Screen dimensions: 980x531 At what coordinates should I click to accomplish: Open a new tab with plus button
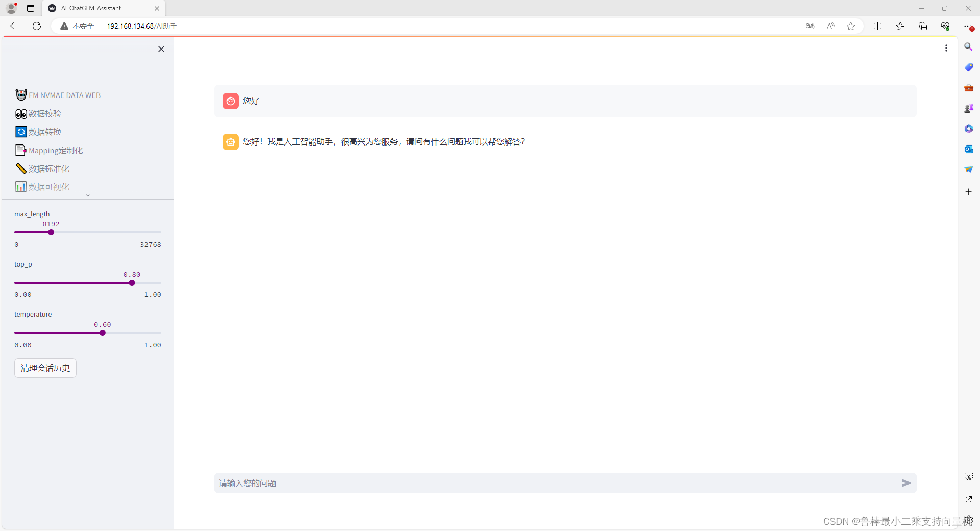[x=174, y=8]
